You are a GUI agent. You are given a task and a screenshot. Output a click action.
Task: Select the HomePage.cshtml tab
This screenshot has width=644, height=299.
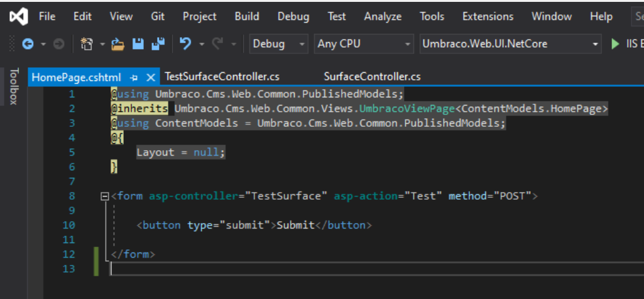point(77,77)
